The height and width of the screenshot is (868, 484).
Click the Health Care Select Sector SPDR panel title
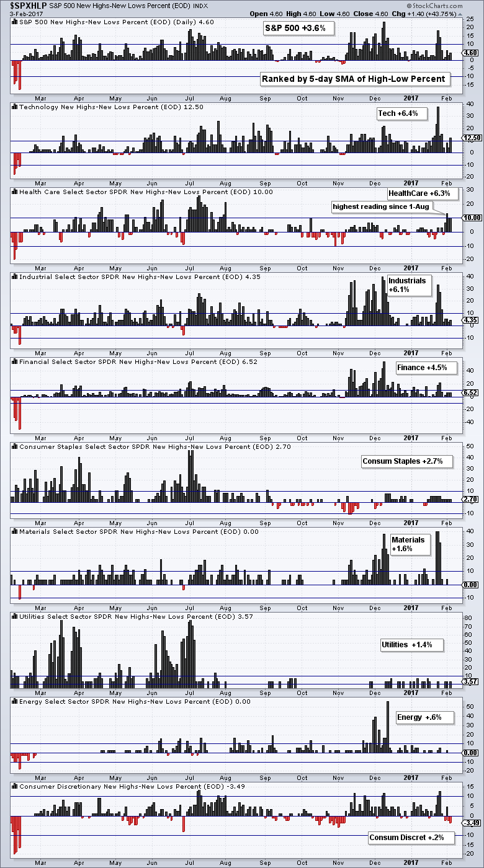(146, 192)
